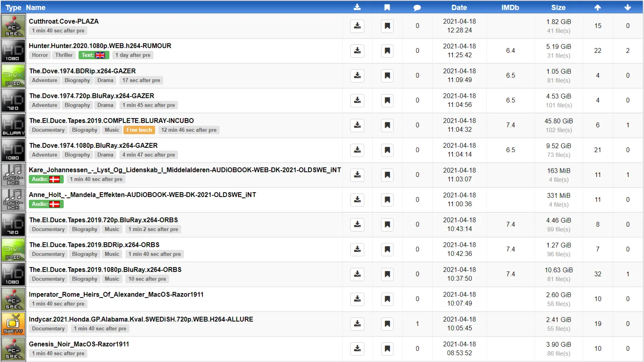Sort by seeders up-arrow header

(x=598, y=7)
